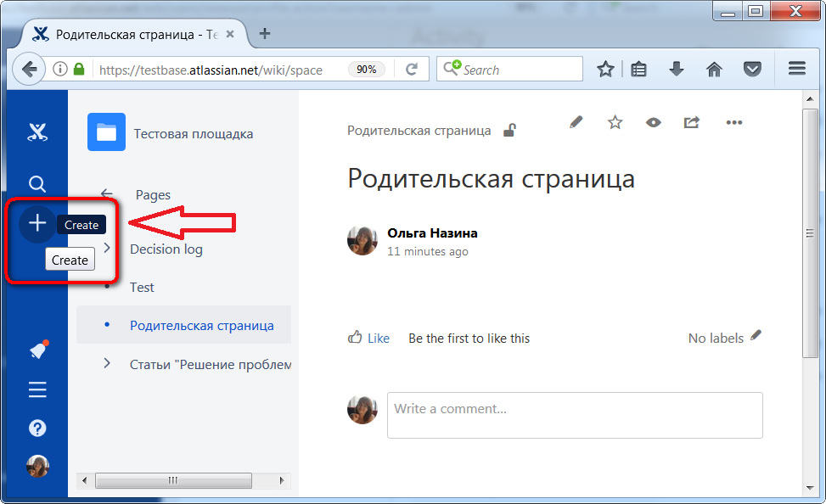
Task: Click the notifications flag icon in sidebar
Action: [37, 350]
